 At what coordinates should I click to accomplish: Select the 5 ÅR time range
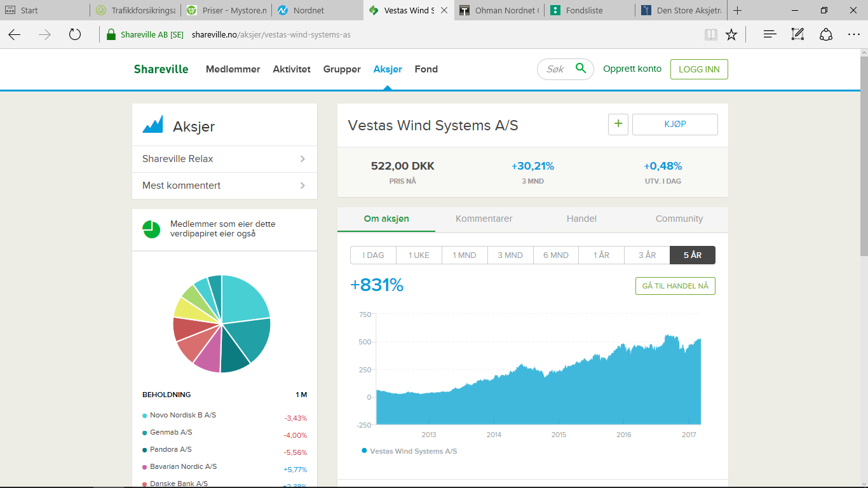click(693, 255)
